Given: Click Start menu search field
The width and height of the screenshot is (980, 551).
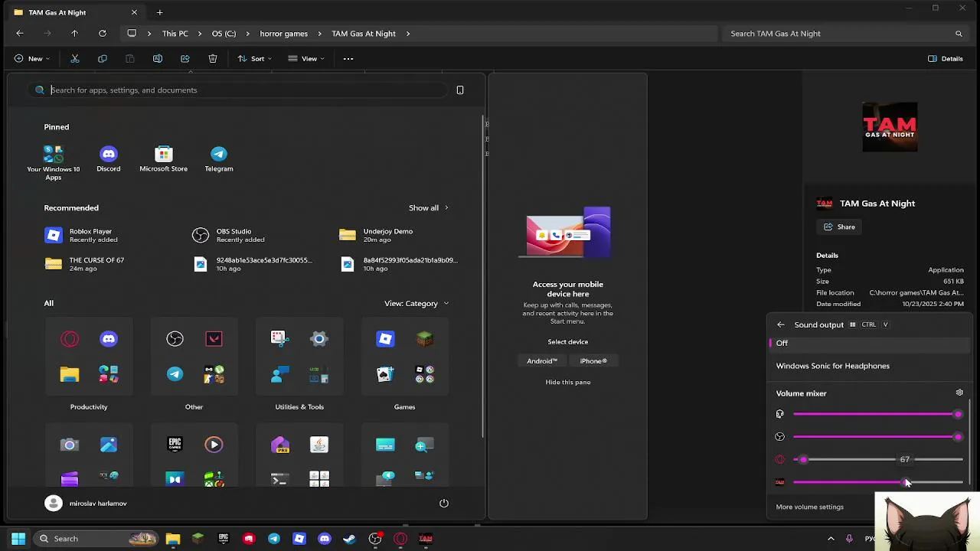Looking at the screenshot, I should pyautogui.click(x=237, y=90).
